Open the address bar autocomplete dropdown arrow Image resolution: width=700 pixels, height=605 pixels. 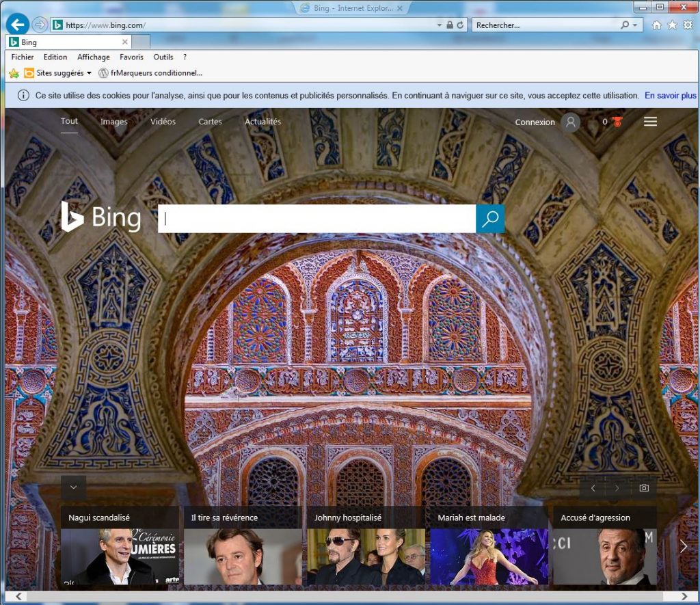pyautogui.click(x=440, y=25)
